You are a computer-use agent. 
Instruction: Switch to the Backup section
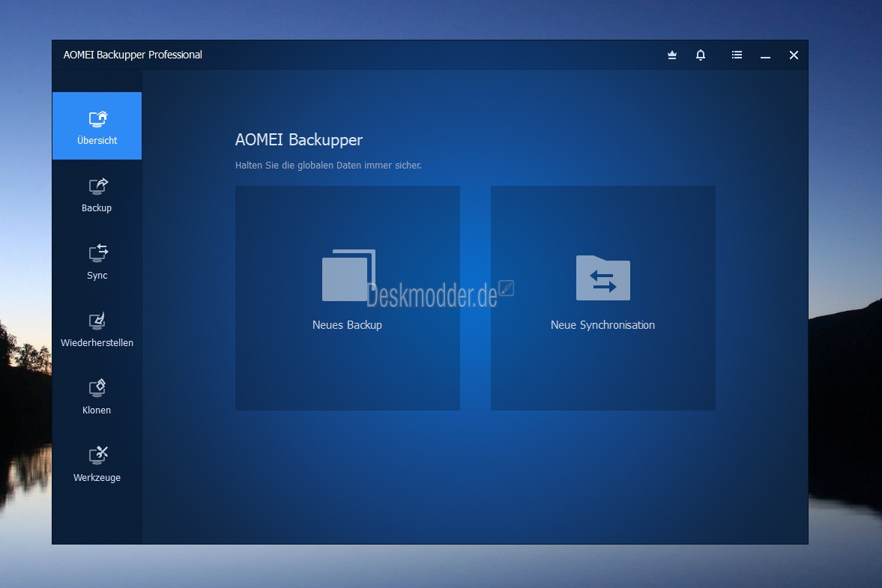(x=97, y=195)
